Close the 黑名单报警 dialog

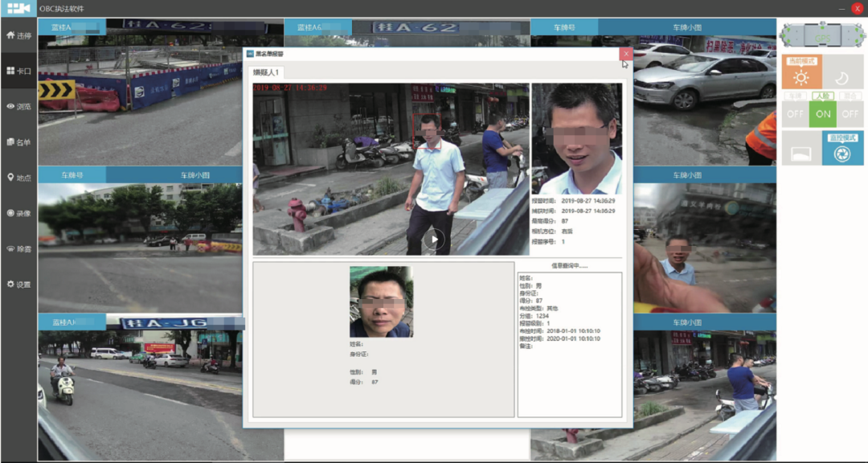(625, 54)
